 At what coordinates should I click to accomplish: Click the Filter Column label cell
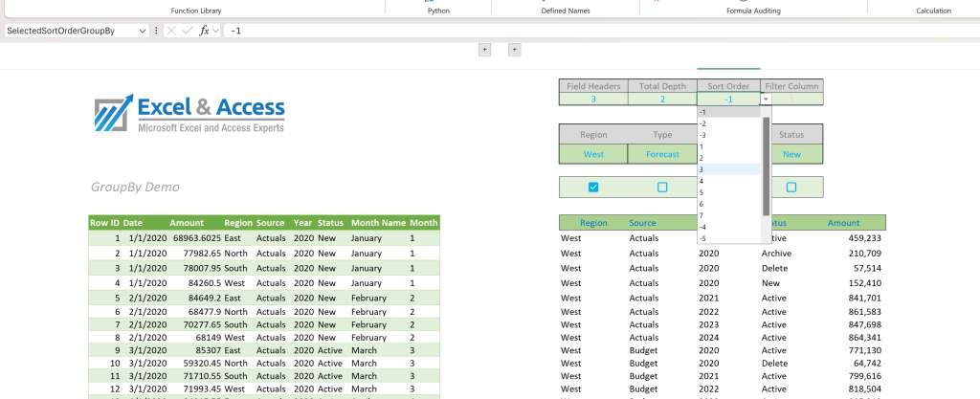[x=791, y=86]
